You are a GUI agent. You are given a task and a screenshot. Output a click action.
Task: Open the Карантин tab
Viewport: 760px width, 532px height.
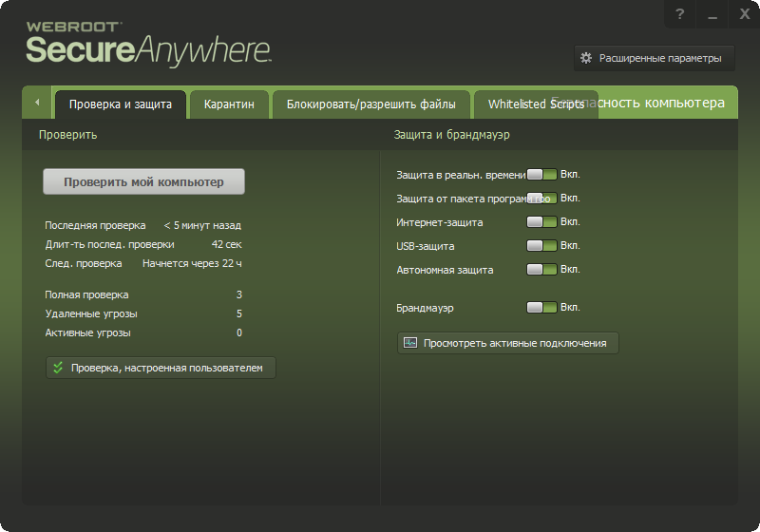point(229,104)
